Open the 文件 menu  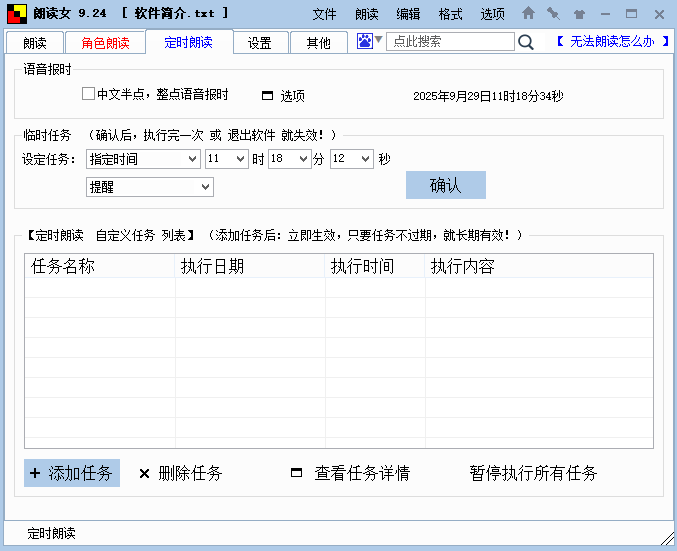coord(324,14)
